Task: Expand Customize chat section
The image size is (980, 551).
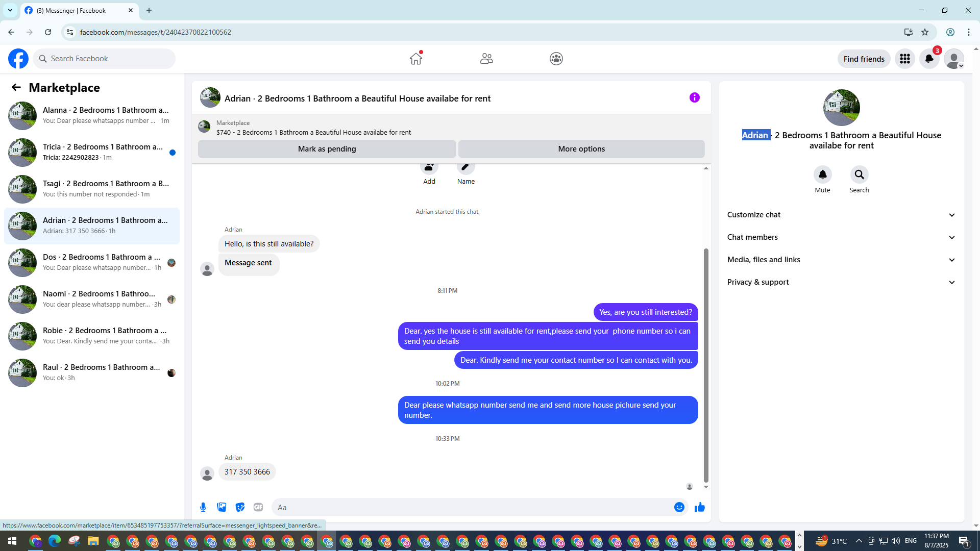Action: 841,215
